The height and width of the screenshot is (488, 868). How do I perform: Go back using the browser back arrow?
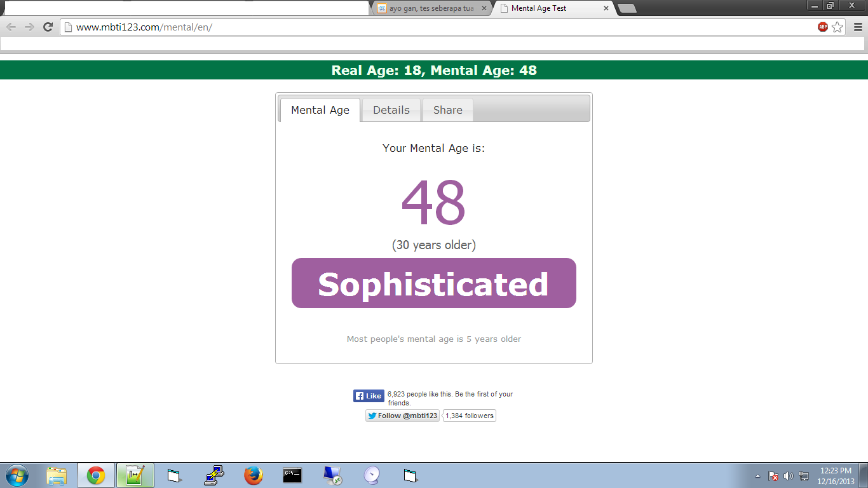click(x=11, y=27)
